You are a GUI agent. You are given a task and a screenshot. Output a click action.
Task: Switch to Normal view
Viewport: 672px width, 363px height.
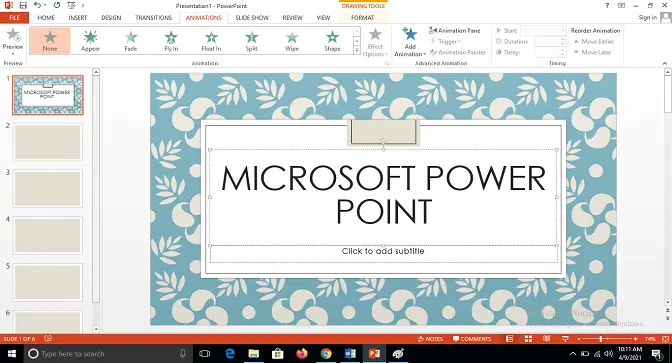[x=509, y=339]
